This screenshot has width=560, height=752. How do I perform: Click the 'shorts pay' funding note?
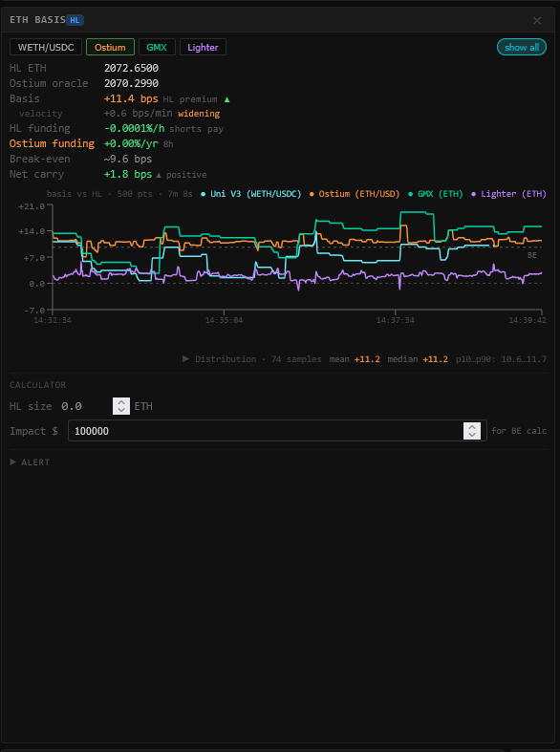(196, 129)
